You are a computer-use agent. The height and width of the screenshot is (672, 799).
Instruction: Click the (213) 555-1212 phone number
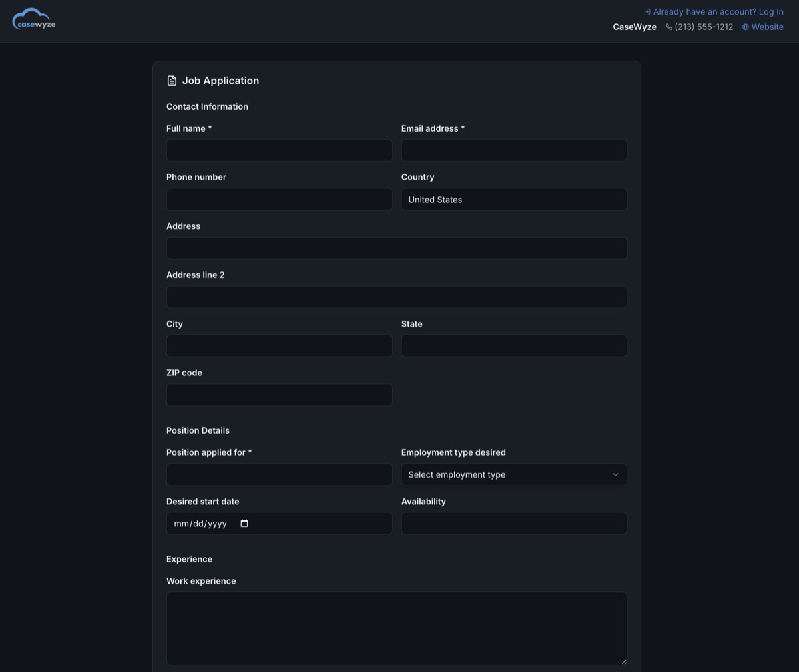(x=704, y=27)
